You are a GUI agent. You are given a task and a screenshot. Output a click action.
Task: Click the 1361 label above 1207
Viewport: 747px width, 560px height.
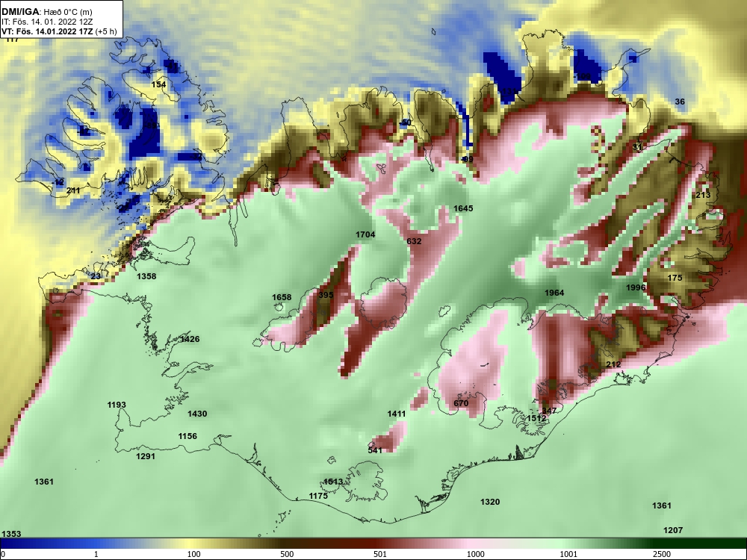pyautogui.click(x=662, y=505)
